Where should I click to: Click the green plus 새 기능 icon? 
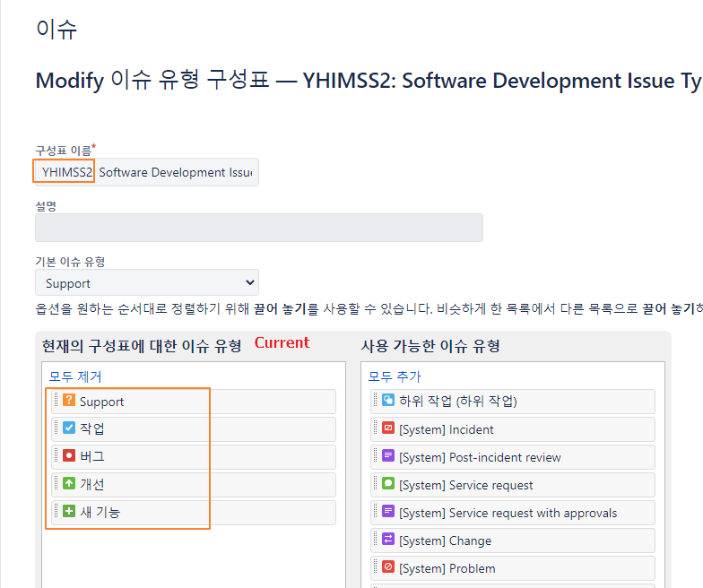click(x=68, y=511)
